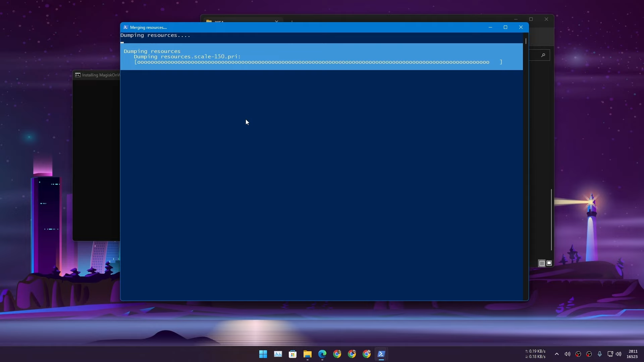The height and width of the screenshot is (362, 644).
Task: Open File Explorer from the taskbar
Action: coord(307,354)
